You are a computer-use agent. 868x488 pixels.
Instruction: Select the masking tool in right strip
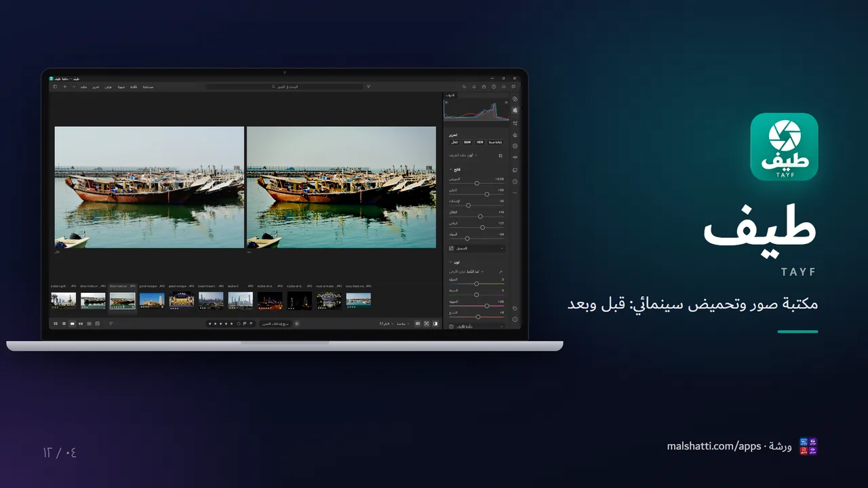515,99
